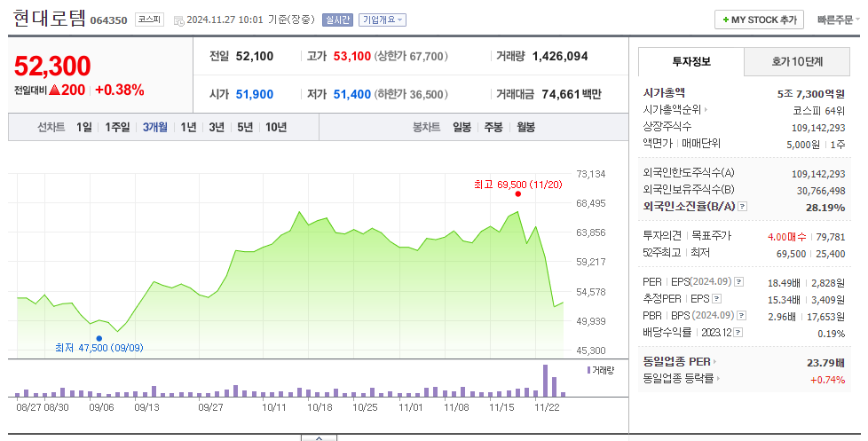Switch to the 투자정보 tab
Screen dimensions: 868x441
(x=690, y=61)
